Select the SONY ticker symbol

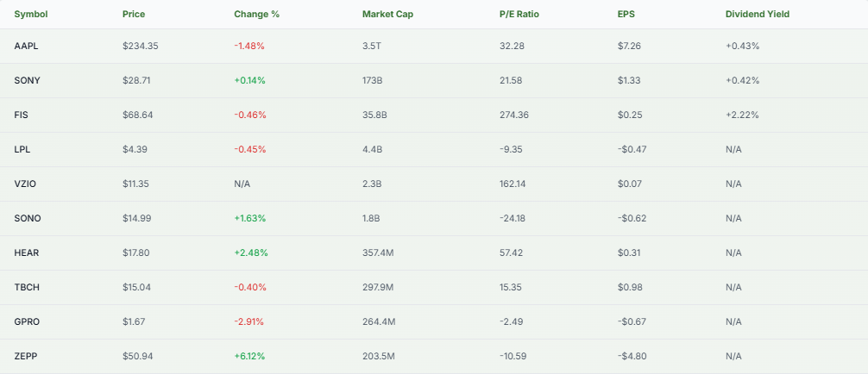tap(28, 80)
